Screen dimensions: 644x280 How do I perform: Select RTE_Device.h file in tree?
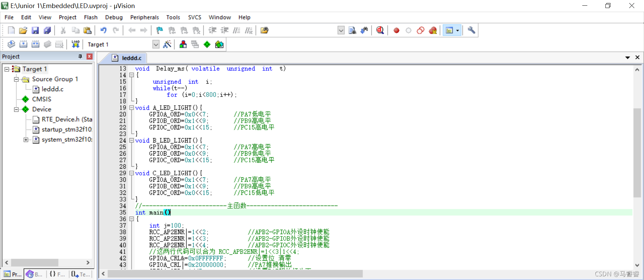[67, 119]
